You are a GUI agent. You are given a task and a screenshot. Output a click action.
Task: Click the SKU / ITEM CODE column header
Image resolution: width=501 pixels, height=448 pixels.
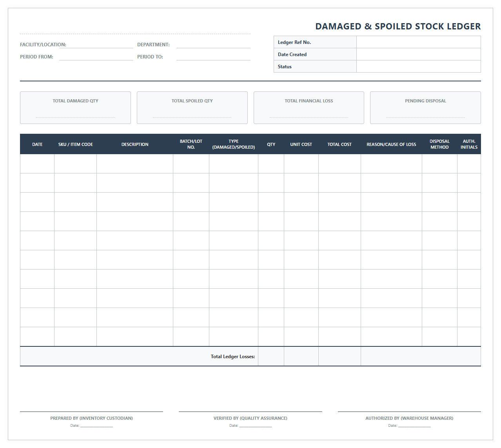[76, 144]
